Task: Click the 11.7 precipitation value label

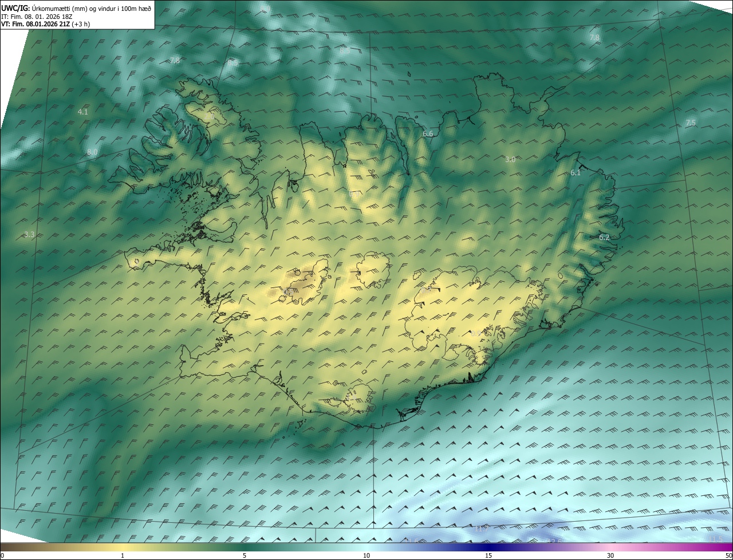Action: tap(482, 529)
